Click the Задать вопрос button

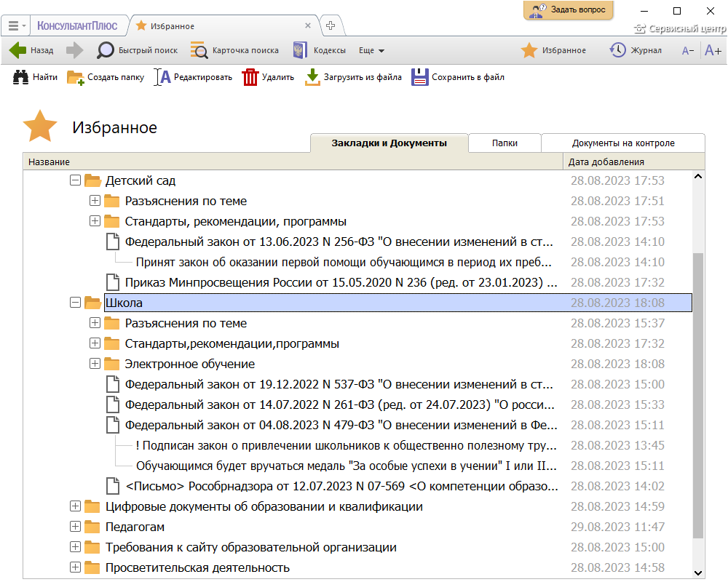point(568,10)
